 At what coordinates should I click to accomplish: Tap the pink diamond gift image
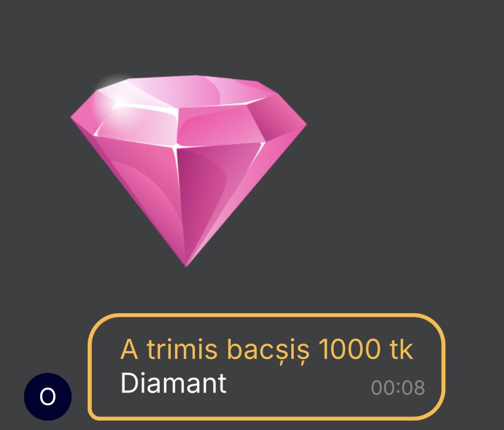(x=188, y=170)
